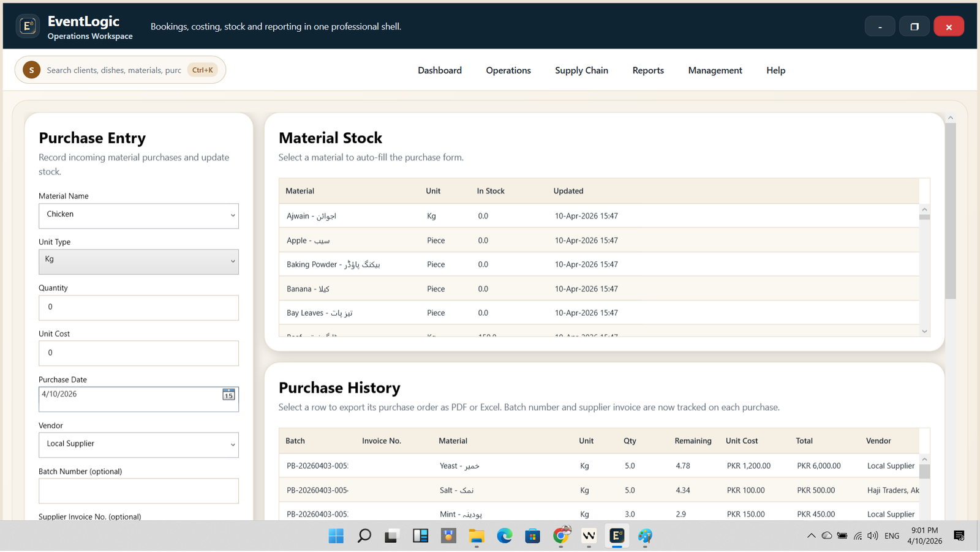Click the volume icon in the system tray
Screen dimensions: 980x552
pyautogui.click(x=872, y=535)
